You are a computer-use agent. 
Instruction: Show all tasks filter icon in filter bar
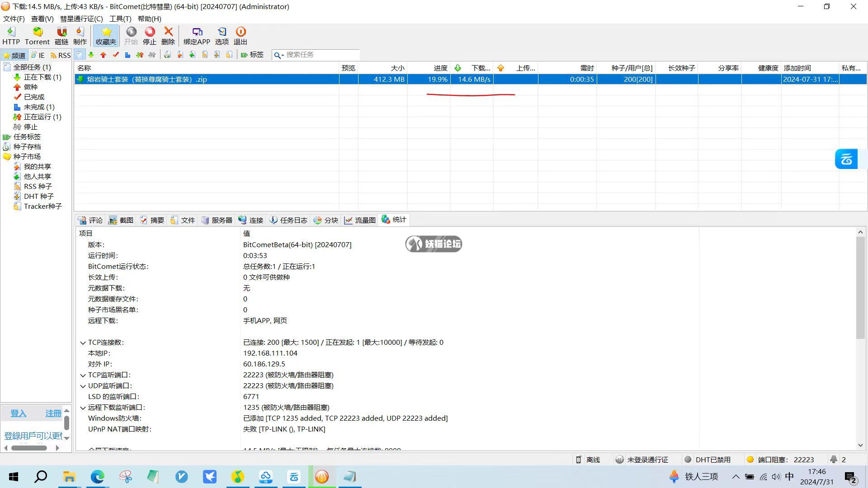pos(80,55)
